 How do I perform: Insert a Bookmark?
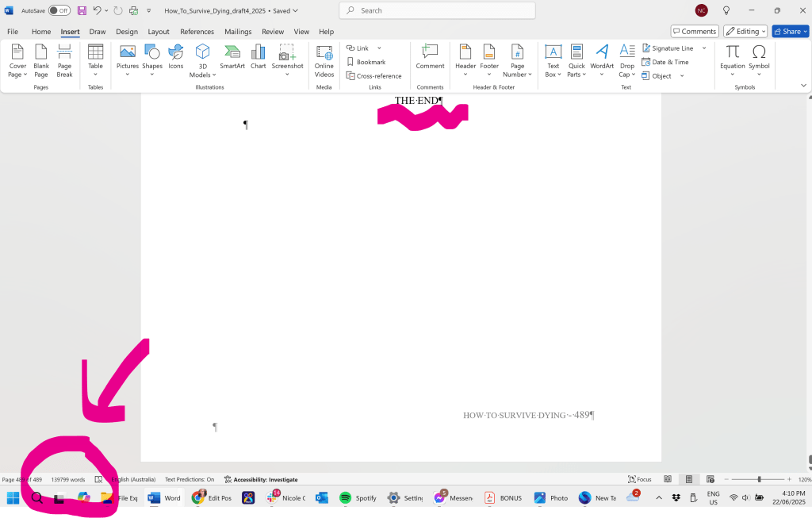366,62
